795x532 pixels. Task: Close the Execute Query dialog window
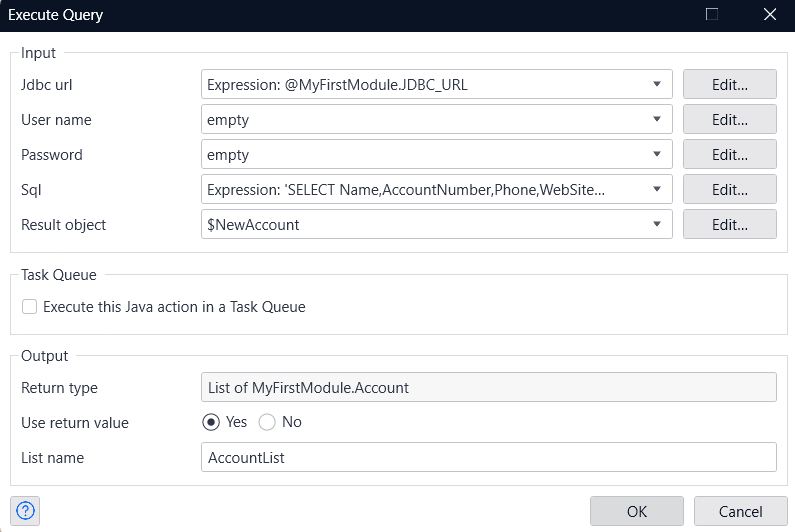click(x=769, y=15)
